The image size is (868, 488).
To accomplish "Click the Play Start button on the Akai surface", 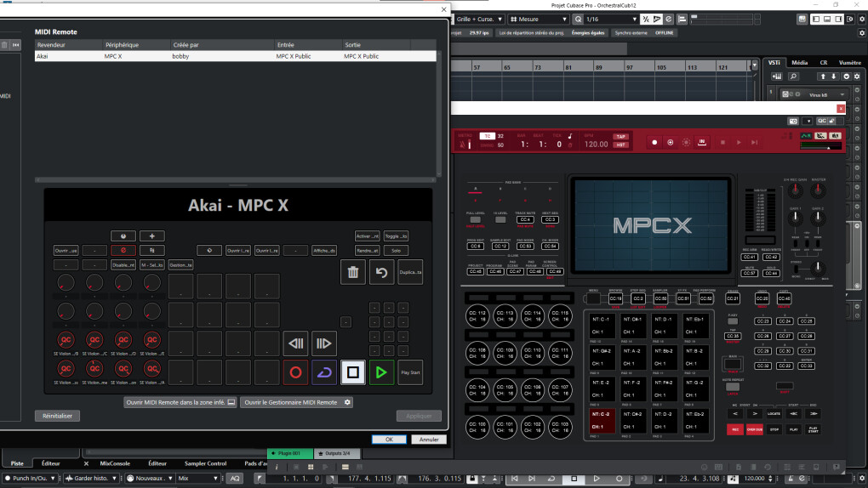I will coord(410,372).
